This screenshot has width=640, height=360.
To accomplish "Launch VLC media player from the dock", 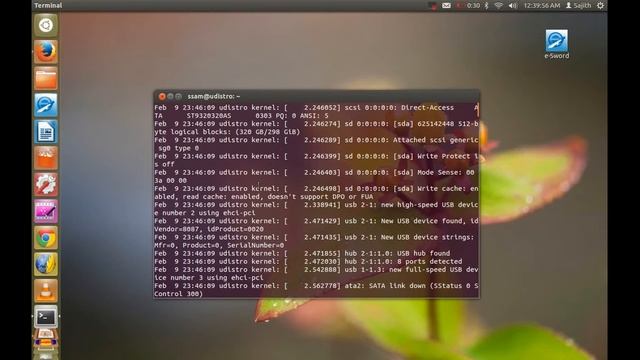I will (46, 291).
